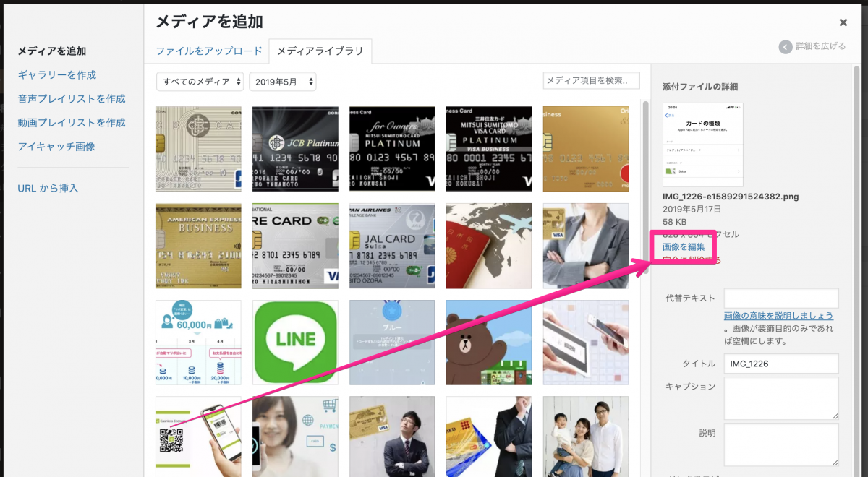Switch to the ファイルをアップロード tab
Screen dimensions: 868x477
pyautogui.click(x=209, y=51)
